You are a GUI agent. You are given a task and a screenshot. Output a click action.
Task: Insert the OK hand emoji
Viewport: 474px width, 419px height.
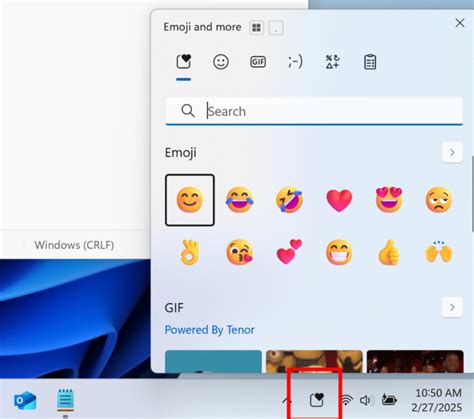click(190, 252)
